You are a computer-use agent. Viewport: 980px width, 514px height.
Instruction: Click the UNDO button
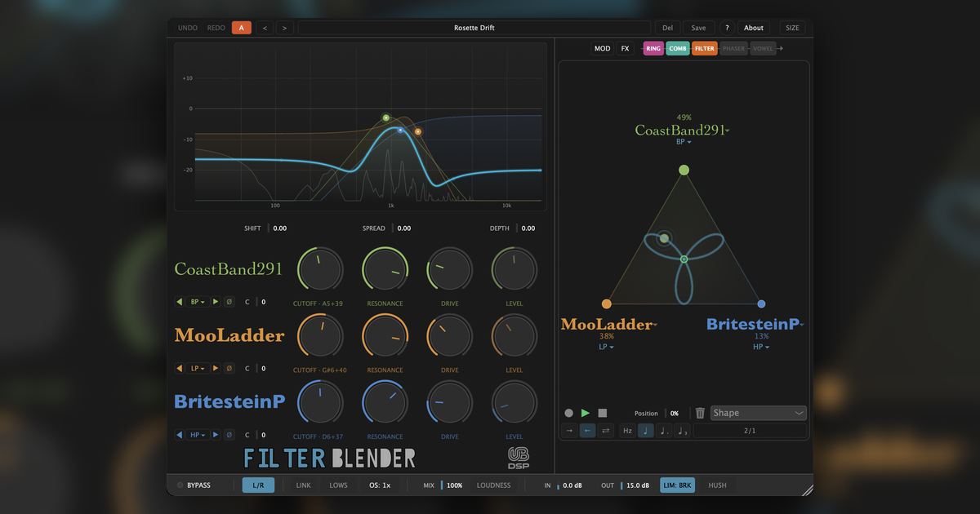coord(188,28)
